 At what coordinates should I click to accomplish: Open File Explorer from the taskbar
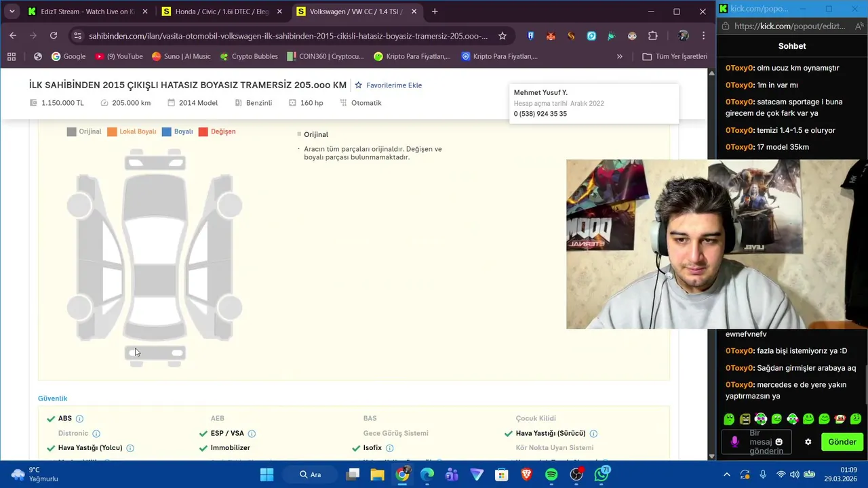[x=377, y=474]
